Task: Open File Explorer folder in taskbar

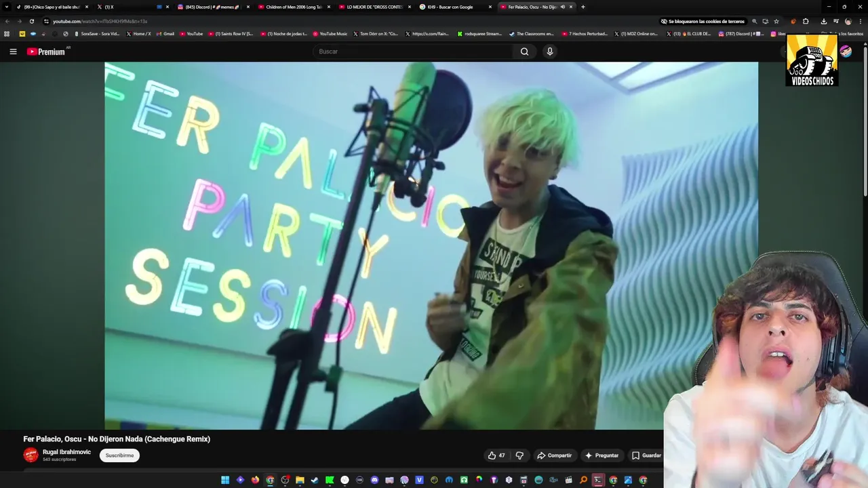Action: pos(300,480)
